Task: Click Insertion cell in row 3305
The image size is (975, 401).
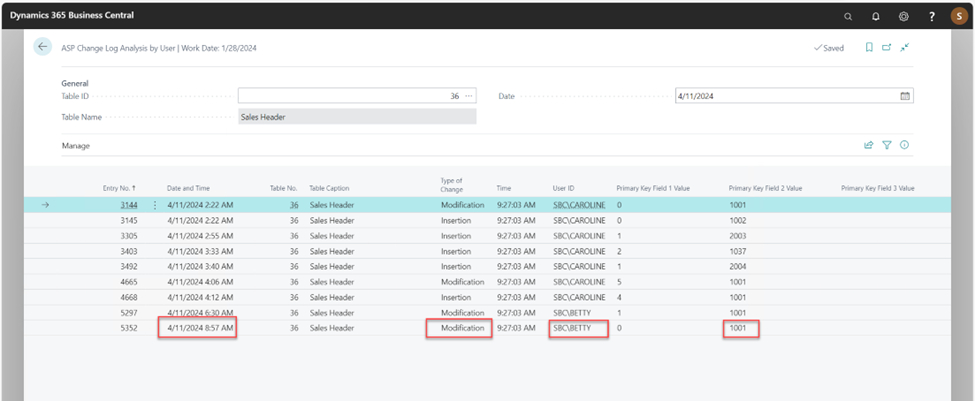Action: point(456,236)
